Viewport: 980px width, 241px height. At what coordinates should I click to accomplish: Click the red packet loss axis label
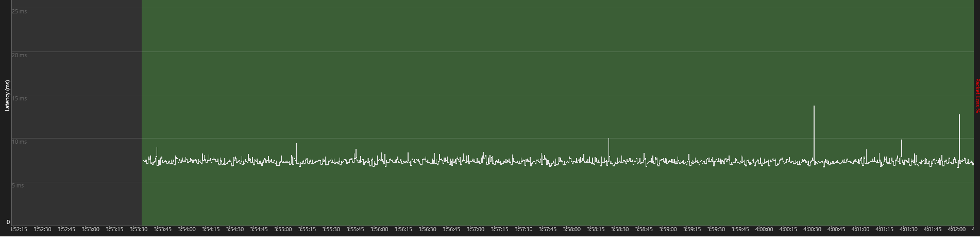pos(976,96)
